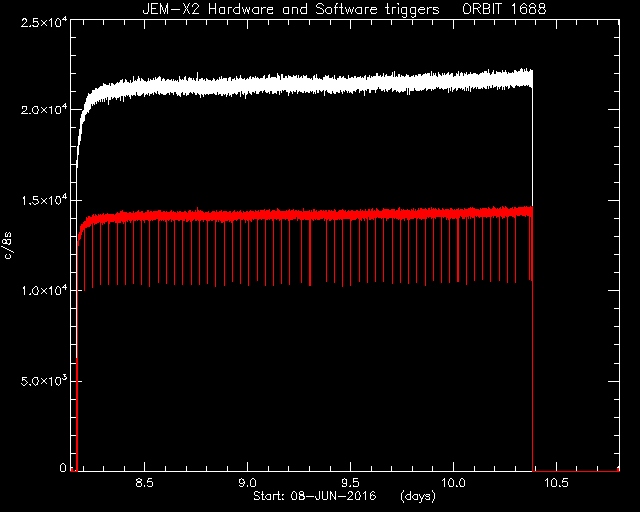This screenshot has width=640, height=512.
Task: Click the '0' y-axis origin label
Action: 63,467
